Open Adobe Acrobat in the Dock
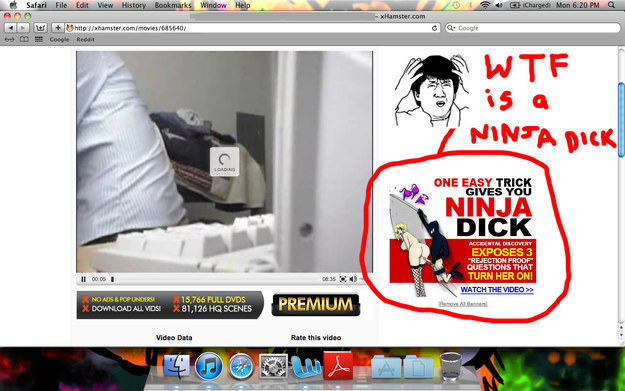The height and width of the screenshot is (391, 625). (x=338, y=365)
